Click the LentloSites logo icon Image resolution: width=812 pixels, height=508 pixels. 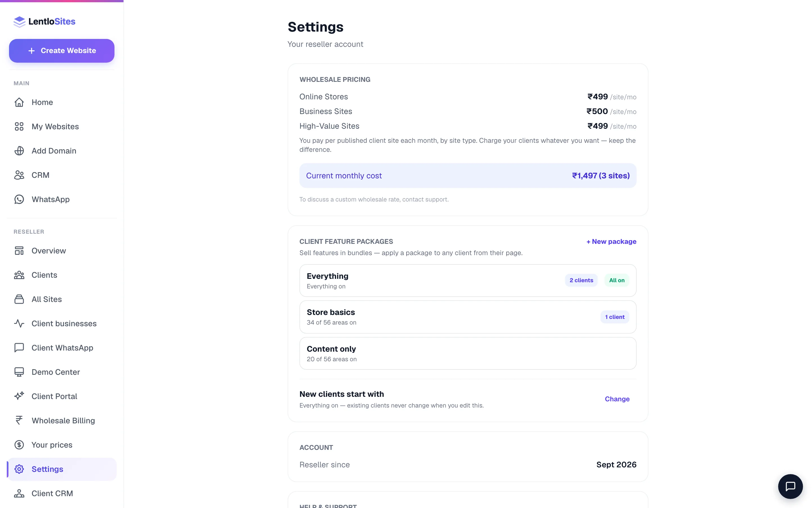(x=19, y=21)
